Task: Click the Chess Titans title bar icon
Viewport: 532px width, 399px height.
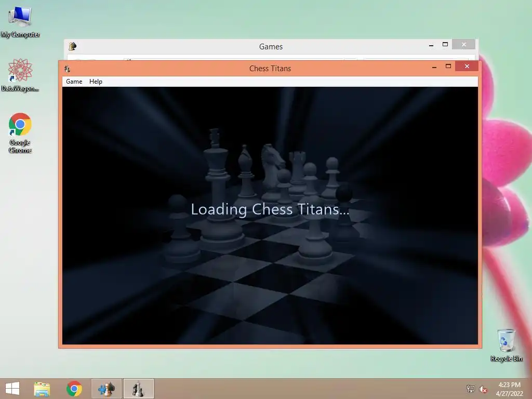Action: click(x=67, y=69)
